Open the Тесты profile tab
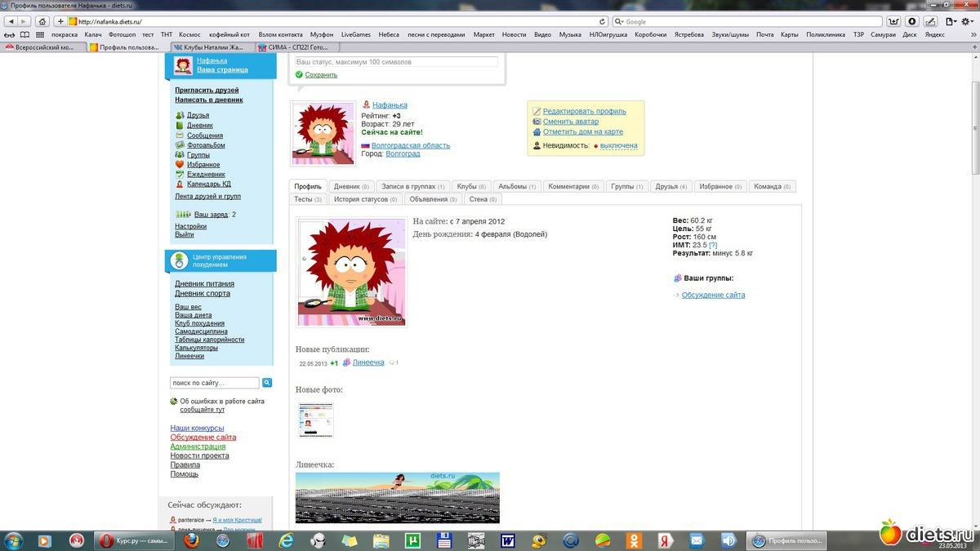Image resolution: width=980 pixels, height=551 pixels. coord(308,199)
